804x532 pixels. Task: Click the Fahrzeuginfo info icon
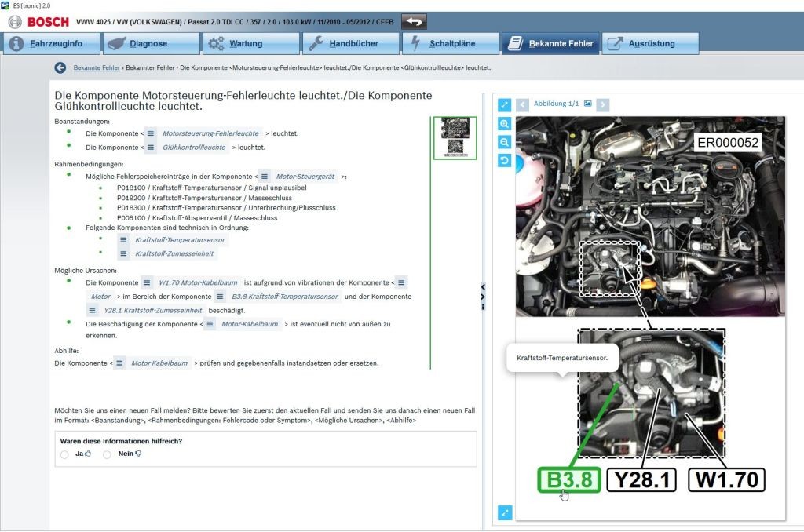[x=16, y=44]
